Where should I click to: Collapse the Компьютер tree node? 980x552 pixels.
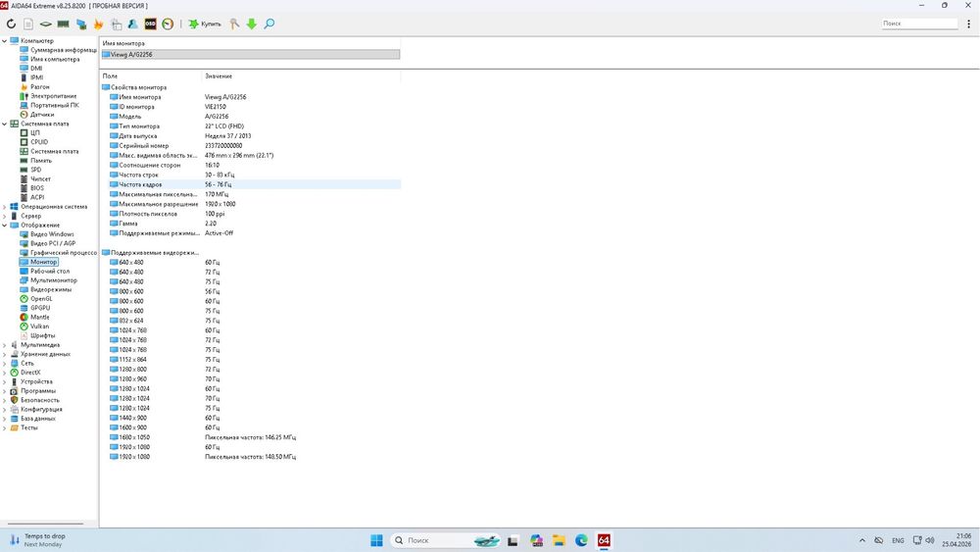point(4,40)
